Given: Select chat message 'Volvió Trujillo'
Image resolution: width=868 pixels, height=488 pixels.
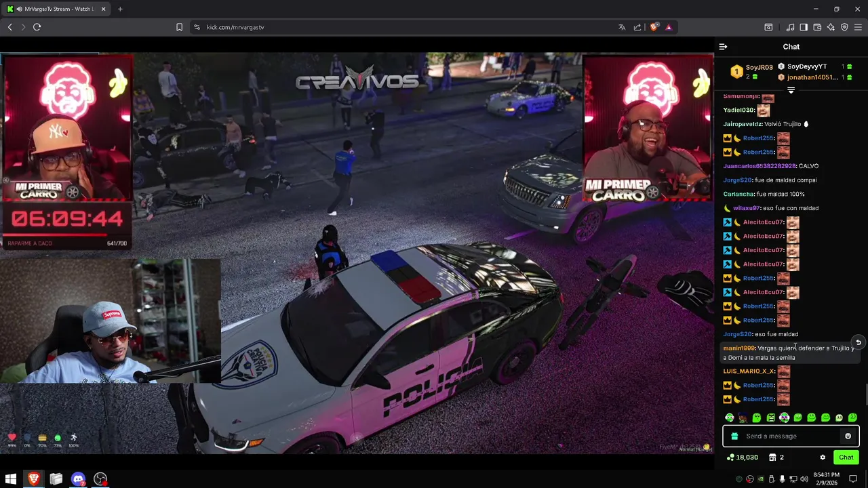Looking at the screenshot, I should 783,124.
